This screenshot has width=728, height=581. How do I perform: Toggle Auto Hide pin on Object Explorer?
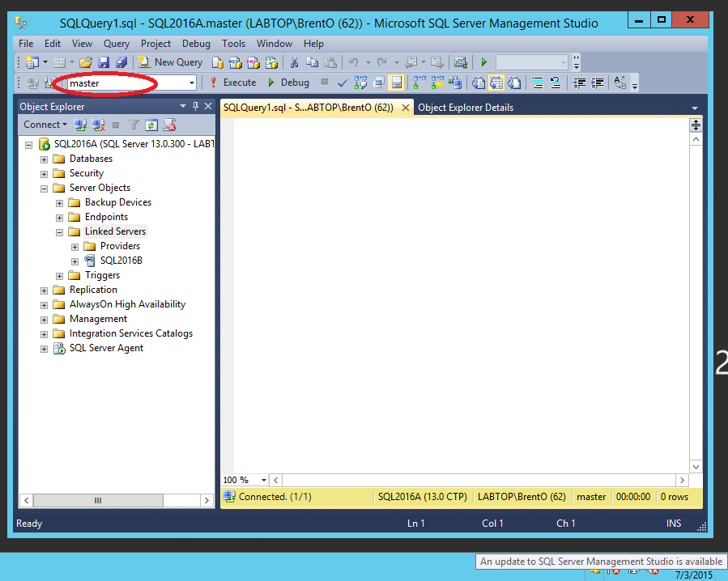point(195,106)
